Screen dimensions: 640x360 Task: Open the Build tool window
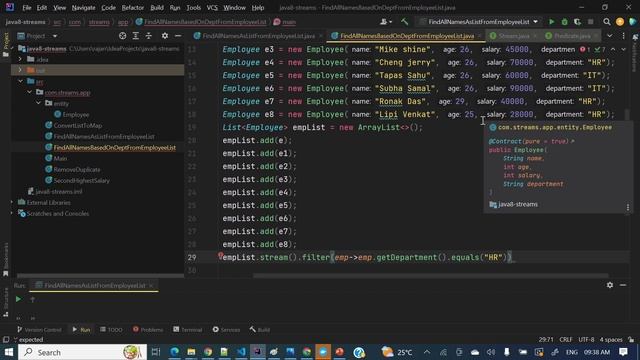tap(260, 329)
